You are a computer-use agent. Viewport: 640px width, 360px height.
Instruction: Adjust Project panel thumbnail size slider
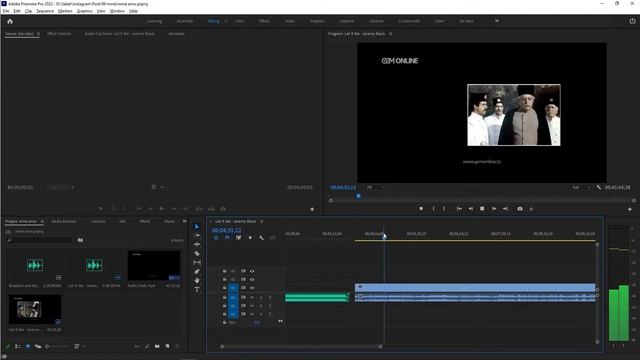(x=56, y=347)
